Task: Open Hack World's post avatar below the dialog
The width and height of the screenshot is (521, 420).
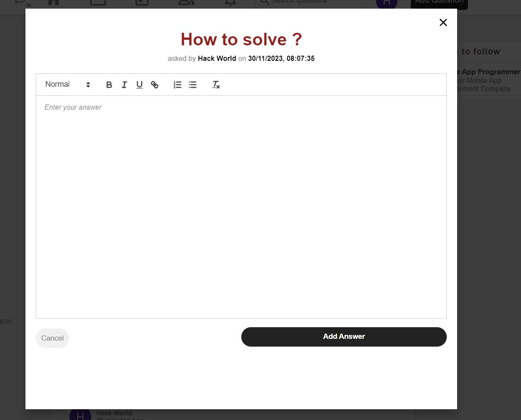Action: coord(80,414)
